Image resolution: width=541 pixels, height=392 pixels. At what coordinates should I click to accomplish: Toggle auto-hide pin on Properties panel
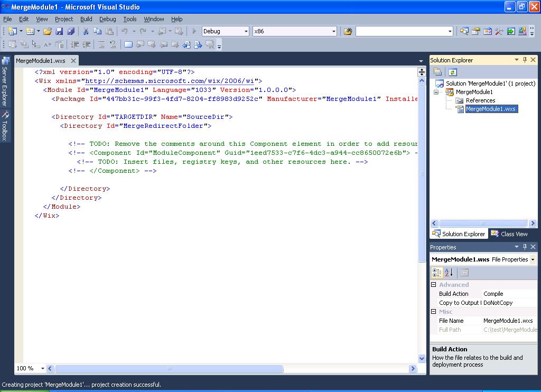tap(525, 247)
